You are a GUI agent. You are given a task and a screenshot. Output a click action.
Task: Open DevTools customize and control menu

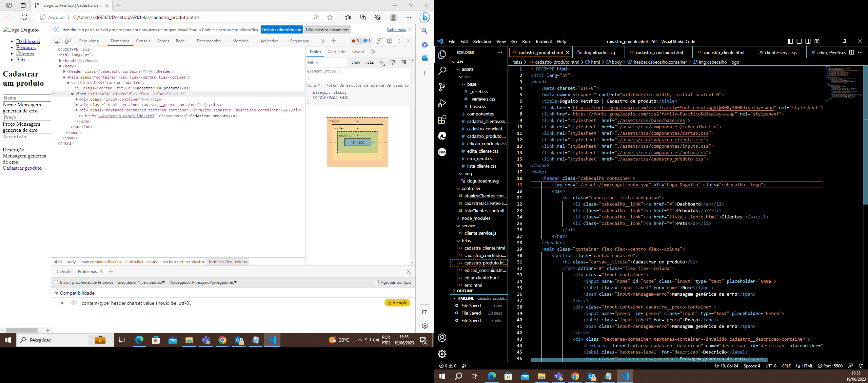point(400,41)
